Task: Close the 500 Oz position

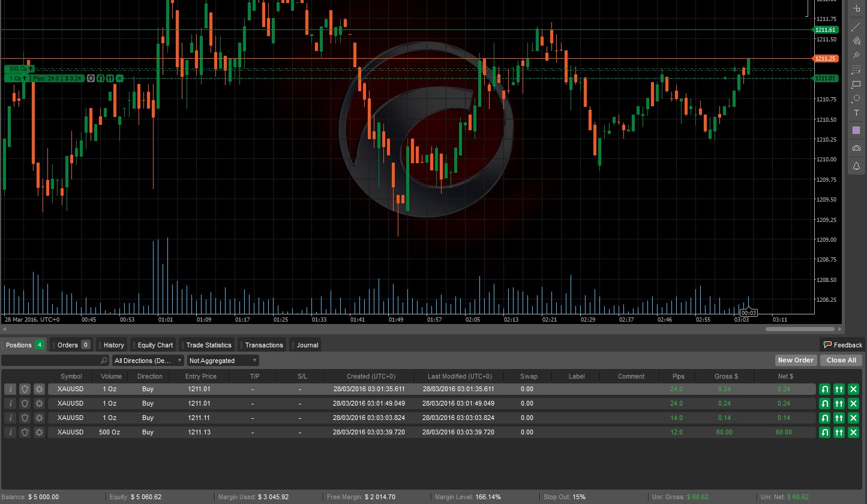Action: [853, 432]
